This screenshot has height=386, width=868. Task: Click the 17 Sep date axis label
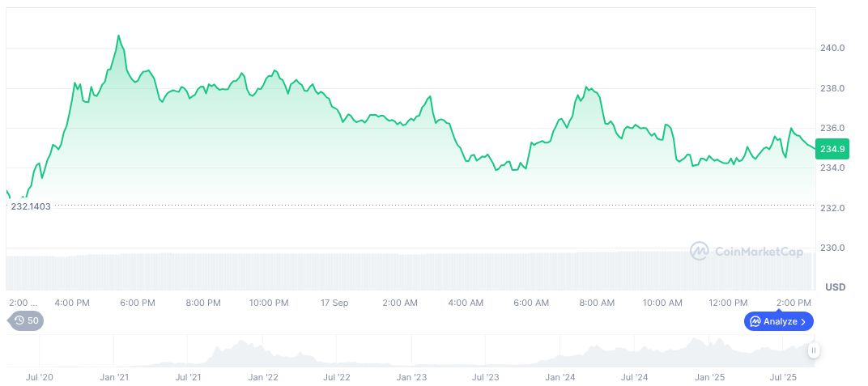click(334, 303)
